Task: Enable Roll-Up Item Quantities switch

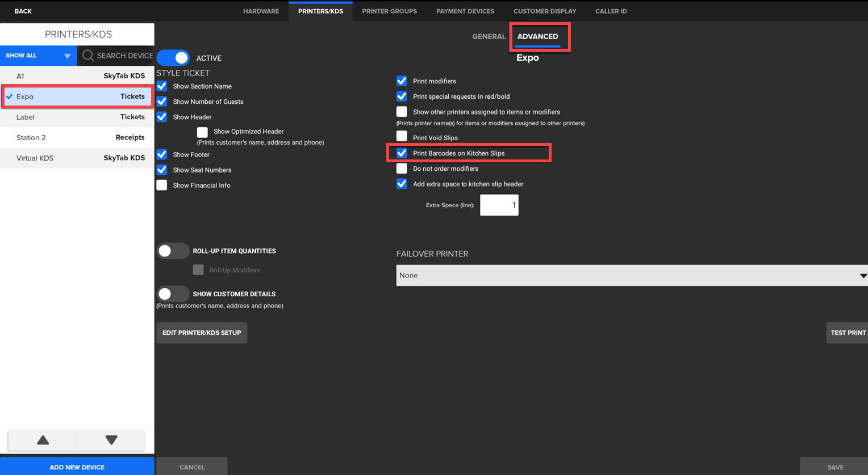Action: tap(173, 251)
